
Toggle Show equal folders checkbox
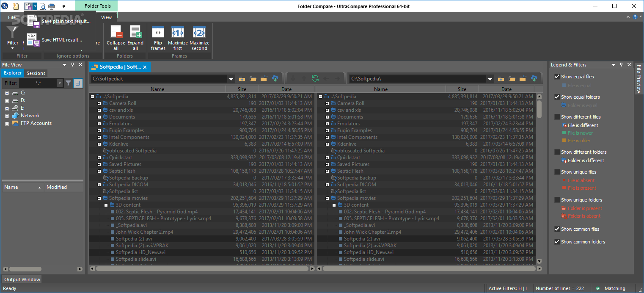(557, 97)
